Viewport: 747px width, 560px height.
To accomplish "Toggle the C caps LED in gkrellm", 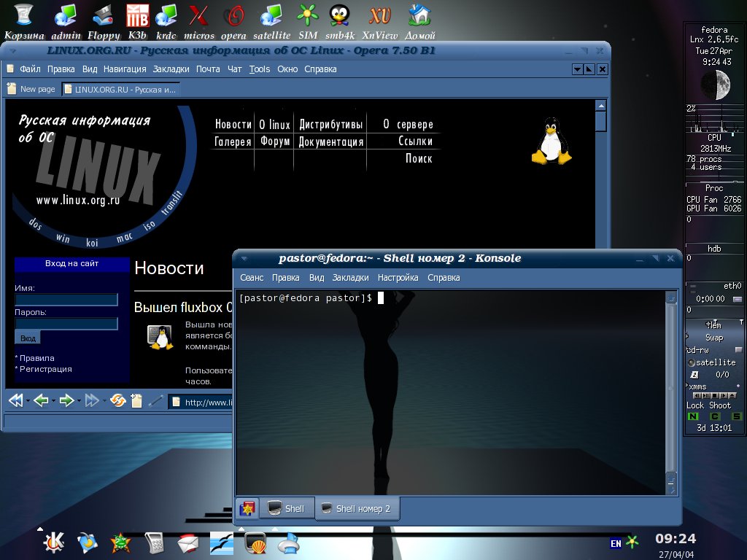I will point(715,416).
